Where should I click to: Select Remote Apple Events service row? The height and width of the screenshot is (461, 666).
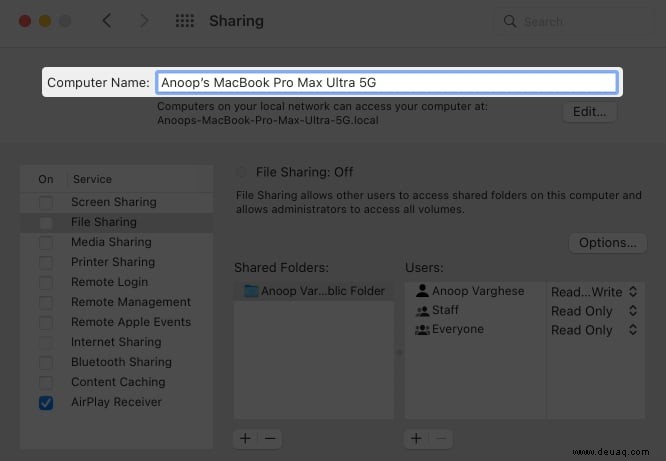(x=116, y=322)
